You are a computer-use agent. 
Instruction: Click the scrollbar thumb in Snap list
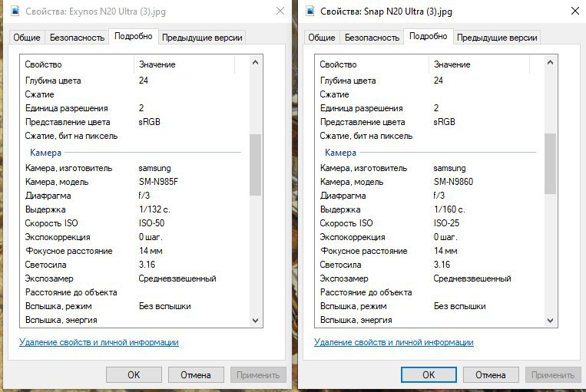(x=550, y=163)
